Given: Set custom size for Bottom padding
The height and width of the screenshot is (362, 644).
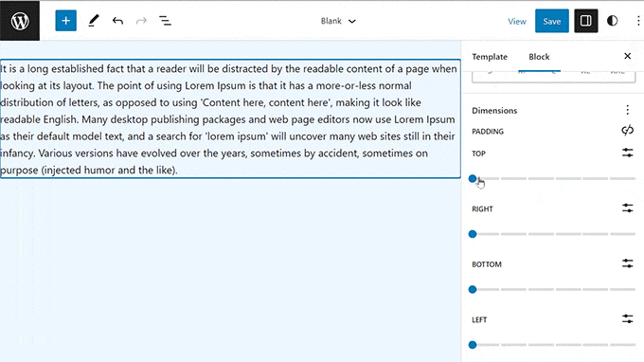Looking at the screenshot, I should pos(627,263).
